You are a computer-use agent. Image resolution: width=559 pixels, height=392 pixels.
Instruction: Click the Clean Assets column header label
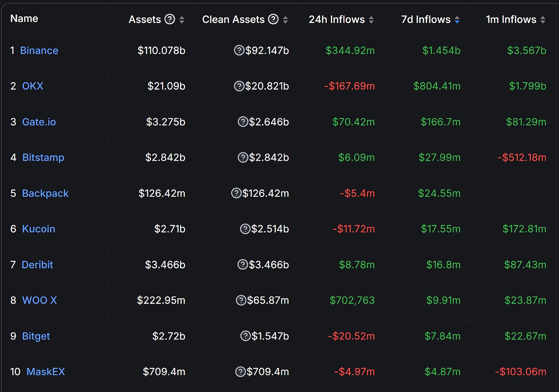click(x=233, y=19)
